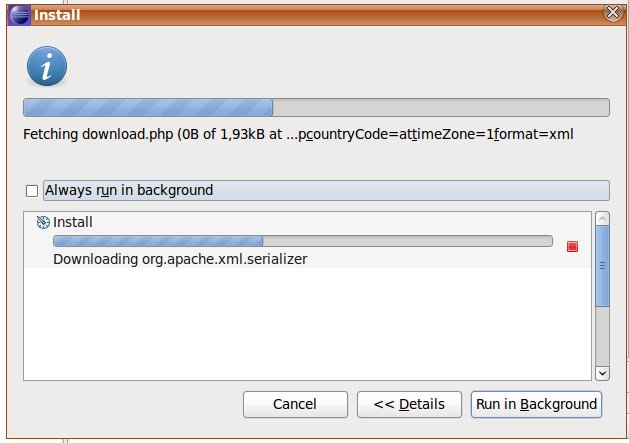Click Run in Background button

(536, 404)
